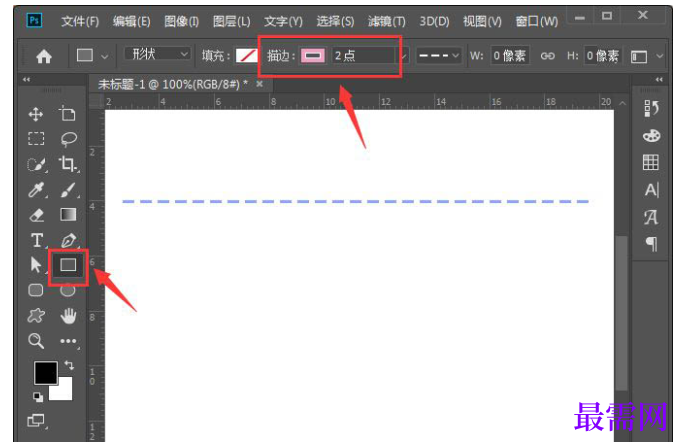
Task: Select the Path Selection arrow tool
Action: pyautogui.click(x=36, y=265)
